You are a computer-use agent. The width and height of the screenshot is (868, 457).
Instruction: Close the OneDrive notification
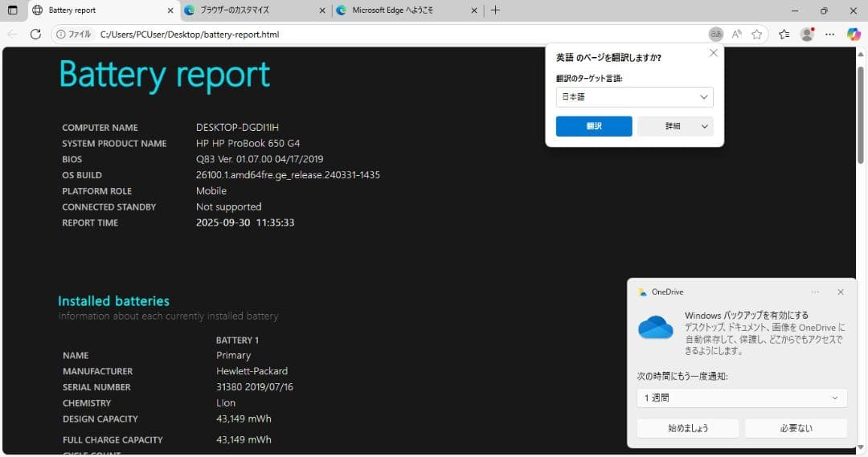pos(841,292)
